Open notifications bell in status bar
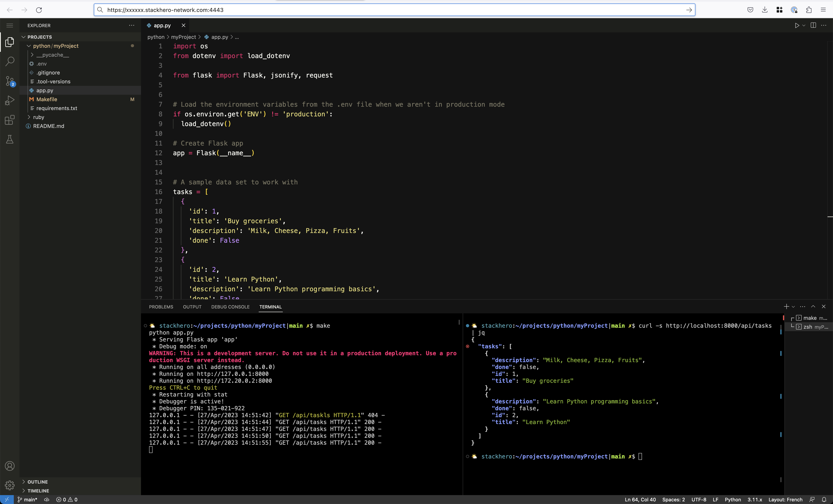 (824, 500)
